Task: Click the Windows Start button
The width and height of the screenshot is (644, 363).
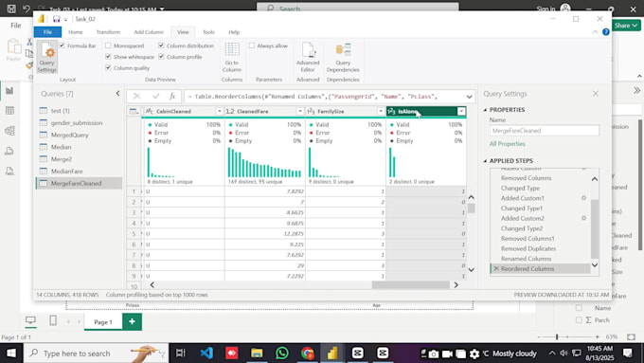Action: [x=11, y=354]
